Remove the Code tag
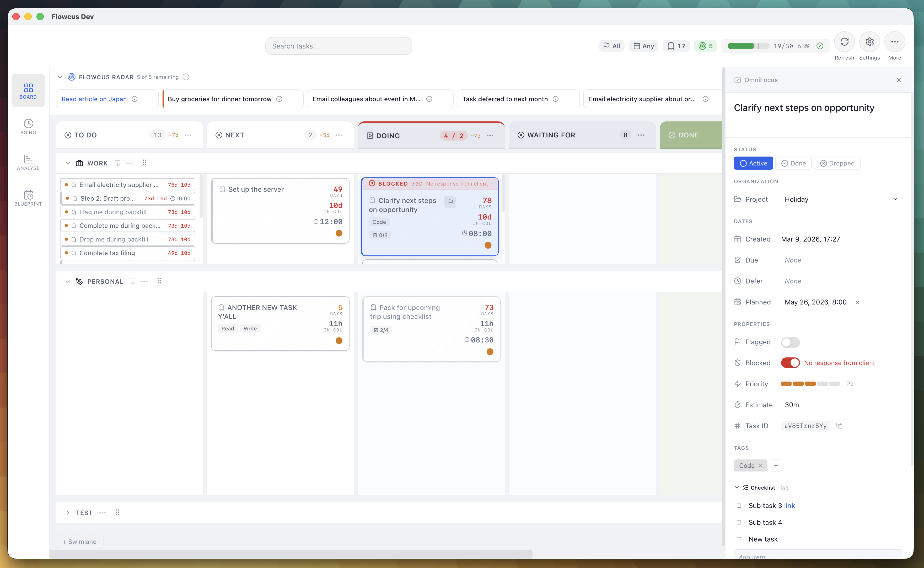 point(761,465)
